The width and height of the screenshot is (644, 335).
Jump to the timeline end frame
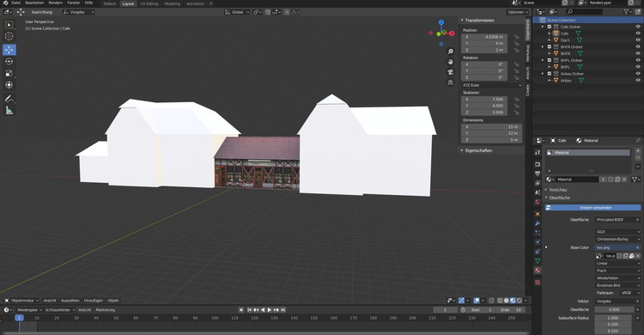pos(283,310)
